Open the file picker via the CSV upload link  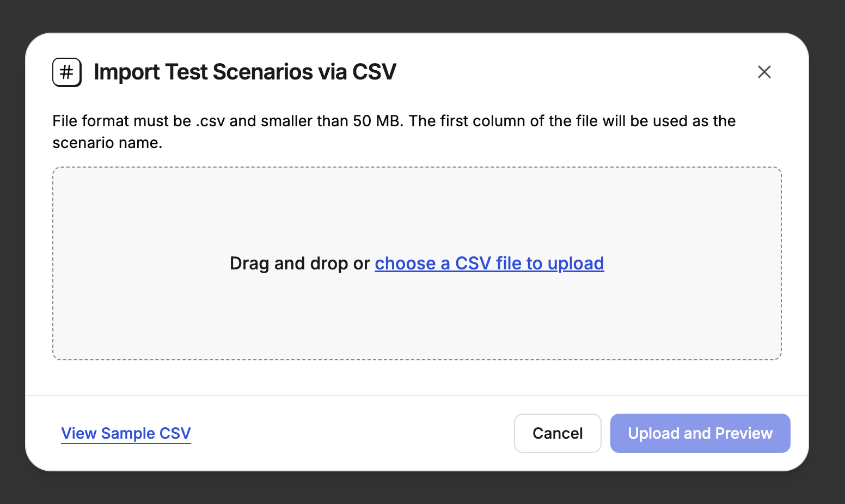point(489,263)
